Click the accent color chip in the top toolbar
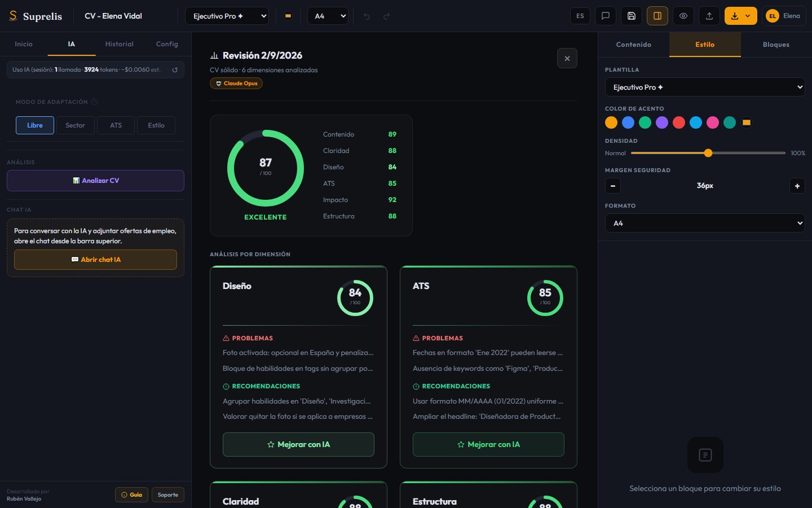 pyautogui.click(x=288, y=16)
